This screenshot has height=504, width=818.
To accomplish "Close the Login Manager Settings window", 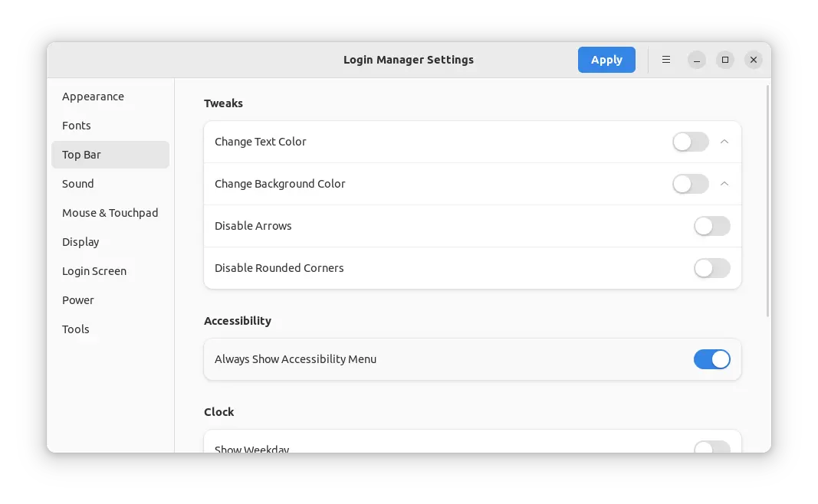I will pyautogui.click(x=754, y=60).
